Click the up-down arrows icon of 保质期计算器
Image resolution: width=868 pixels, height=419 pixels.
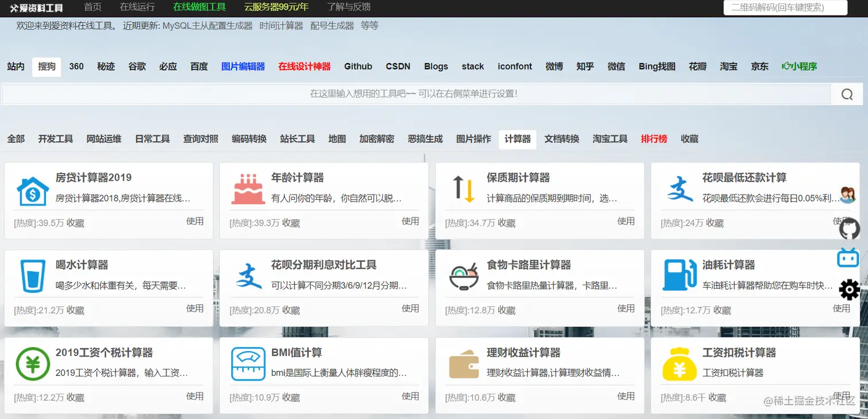[464, 188]
